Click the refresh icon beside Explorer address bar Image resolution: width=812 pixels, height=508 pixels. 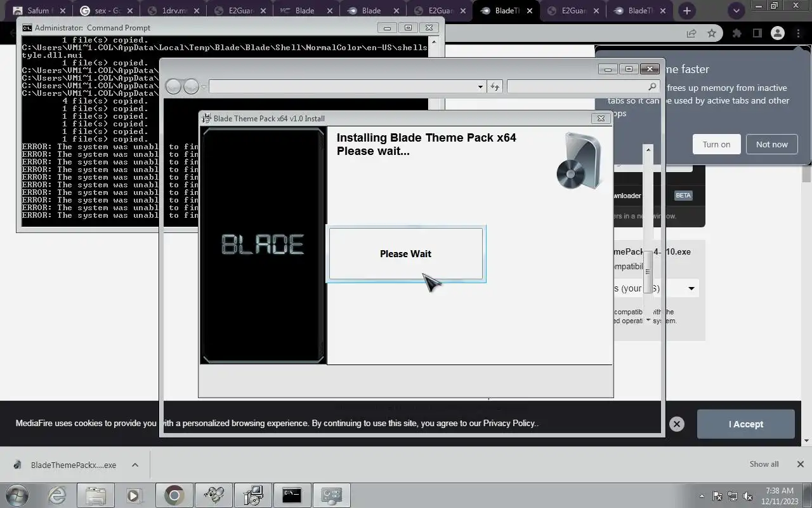pyautogui.click(x=495, y=86)
